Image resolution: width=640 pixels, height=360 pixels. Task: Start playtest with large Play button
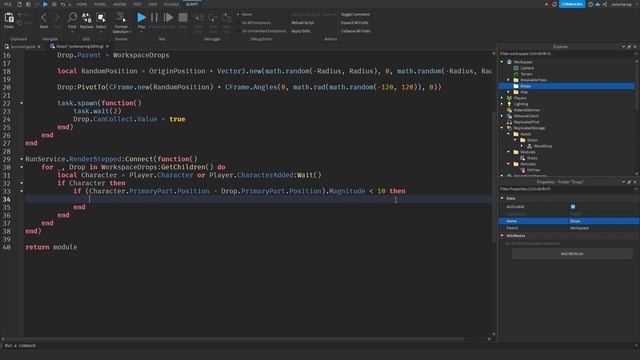point(141,17)
